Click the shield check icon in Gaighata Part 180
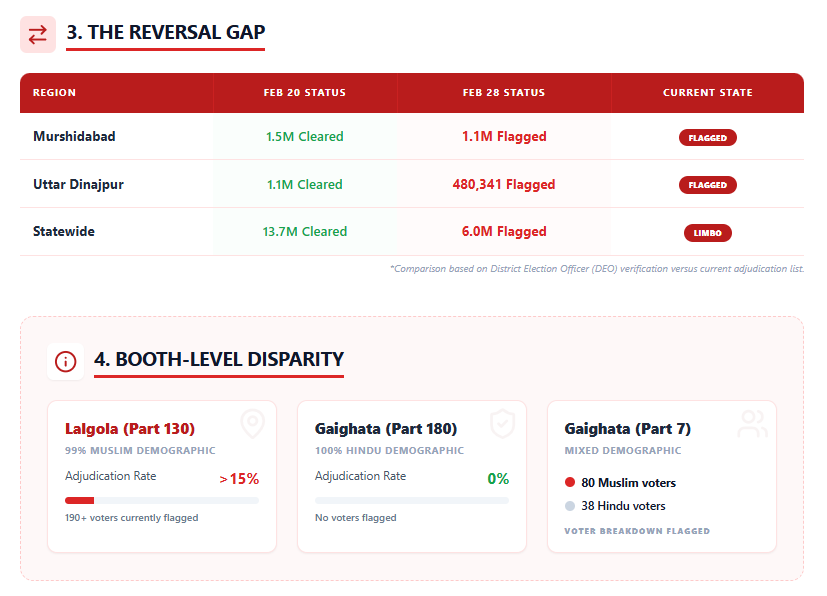Viewport: 827px width, 596px height. tap(502, 424)
